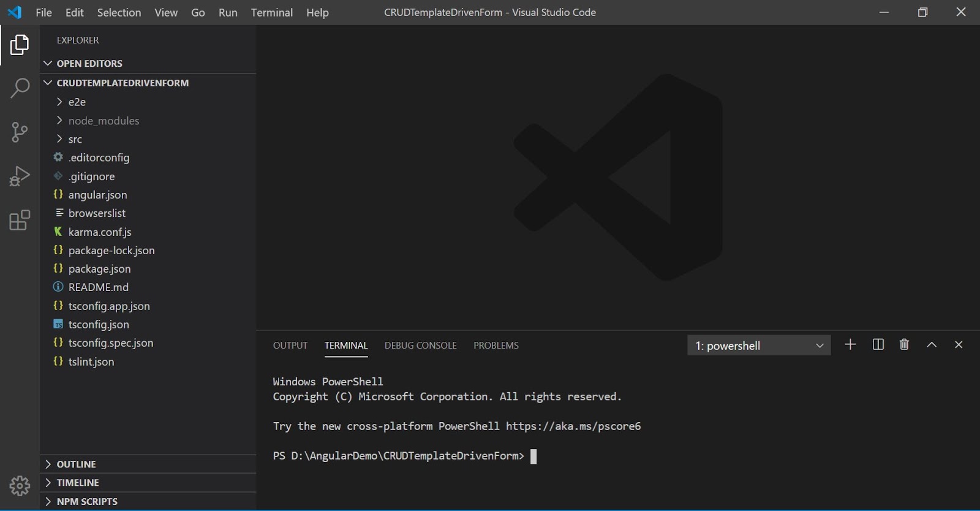
Task: Open the Terminal menu
Action: pos(272,12)
